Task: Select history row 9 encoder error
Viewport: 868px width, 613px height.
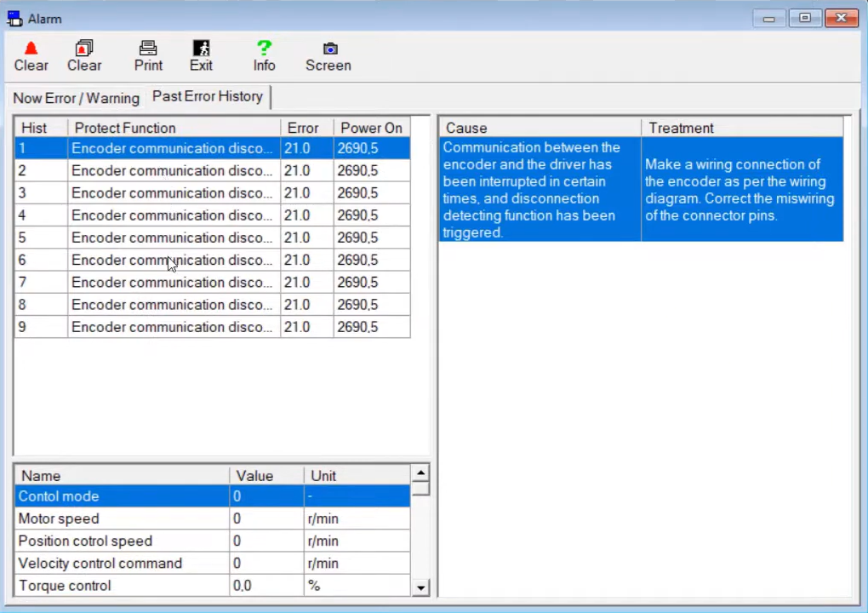Action: click(170, 327)
